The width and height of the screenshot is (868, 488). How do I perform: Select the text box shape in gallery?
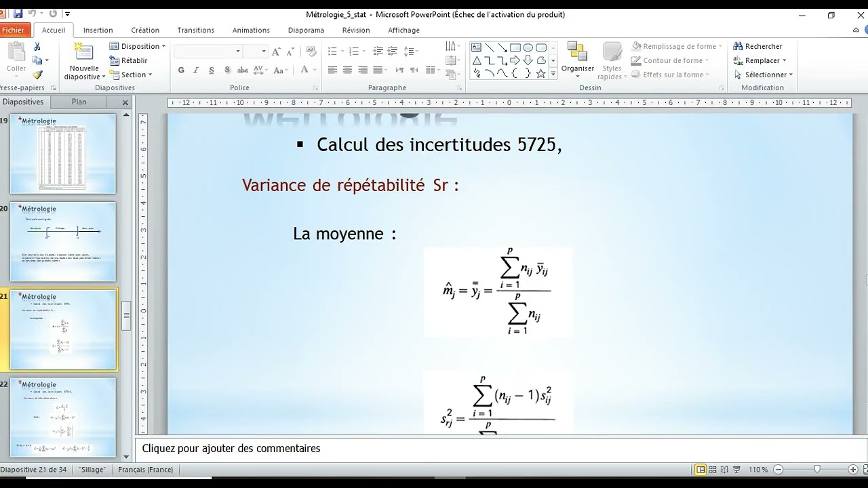tap(476, 47)
